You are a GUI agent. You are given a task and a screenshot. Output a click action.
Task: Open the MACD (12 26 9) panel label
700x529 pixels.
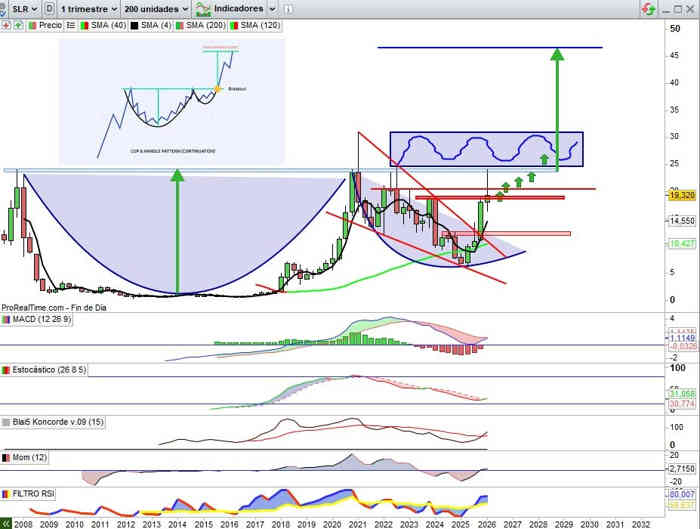[x=36, y=319]
